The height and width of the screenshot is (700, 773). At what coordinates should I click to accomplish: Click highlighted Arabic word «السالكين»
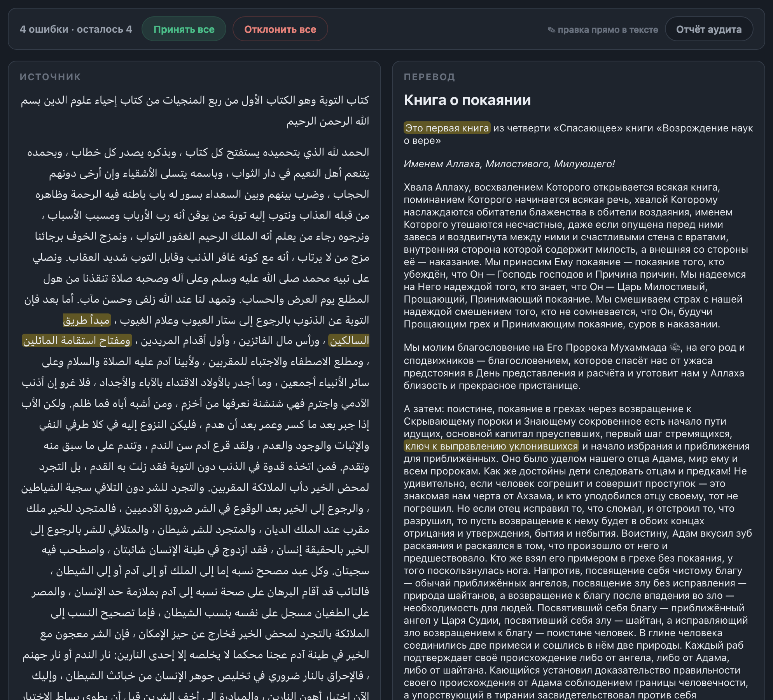click(349, 341)
